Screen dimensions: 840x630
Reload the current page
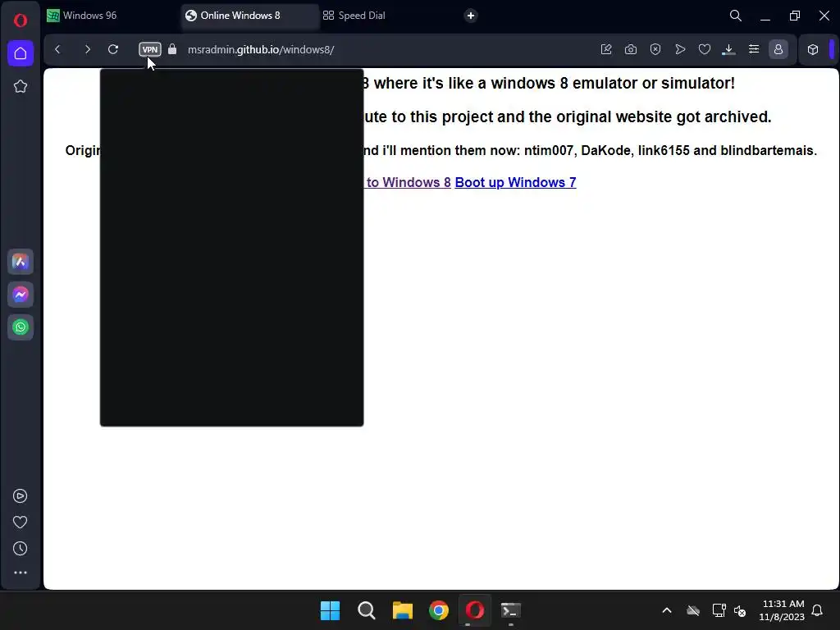coord(113,49)
